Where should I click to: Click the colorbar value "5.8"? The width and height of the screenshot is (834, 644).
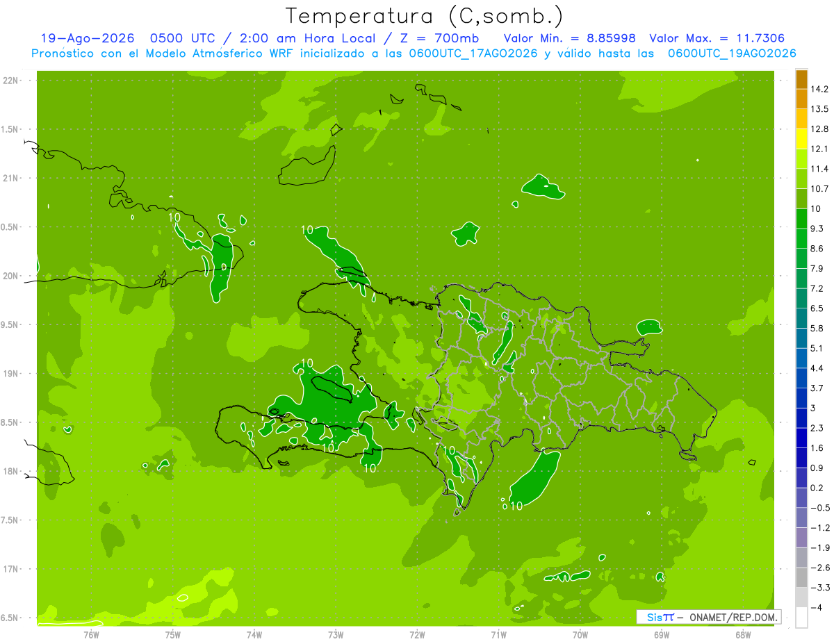click(817, 328)
